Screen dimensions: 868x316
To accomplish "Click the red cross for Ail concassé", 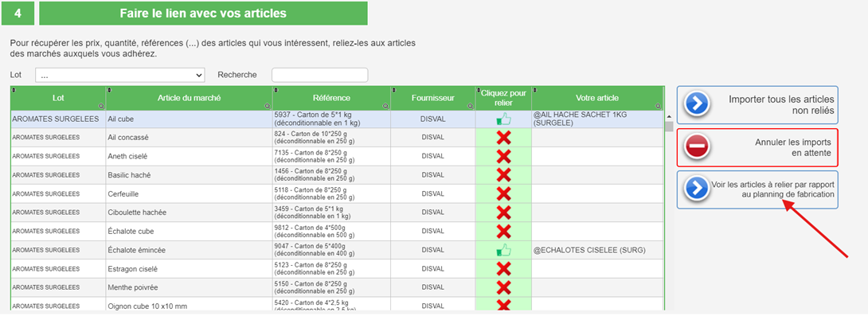I will tap(503, 138).
